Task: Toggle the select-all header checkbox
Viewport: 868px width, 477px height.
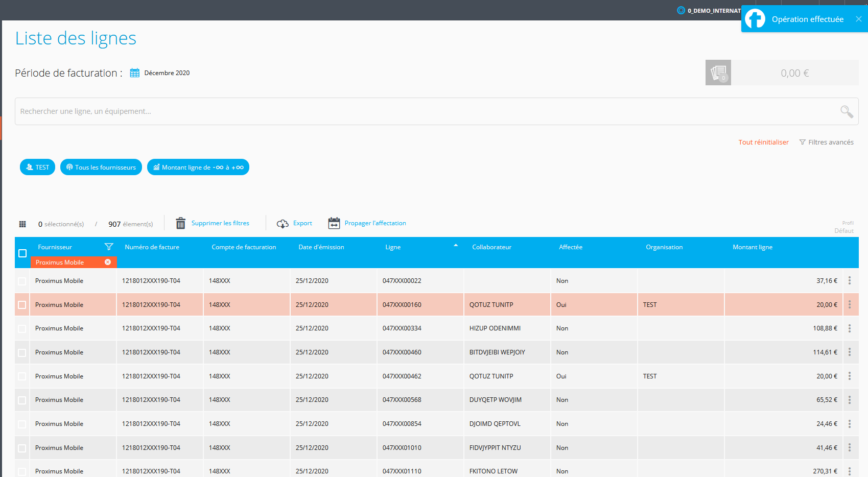Action: [x=22, y=253]
